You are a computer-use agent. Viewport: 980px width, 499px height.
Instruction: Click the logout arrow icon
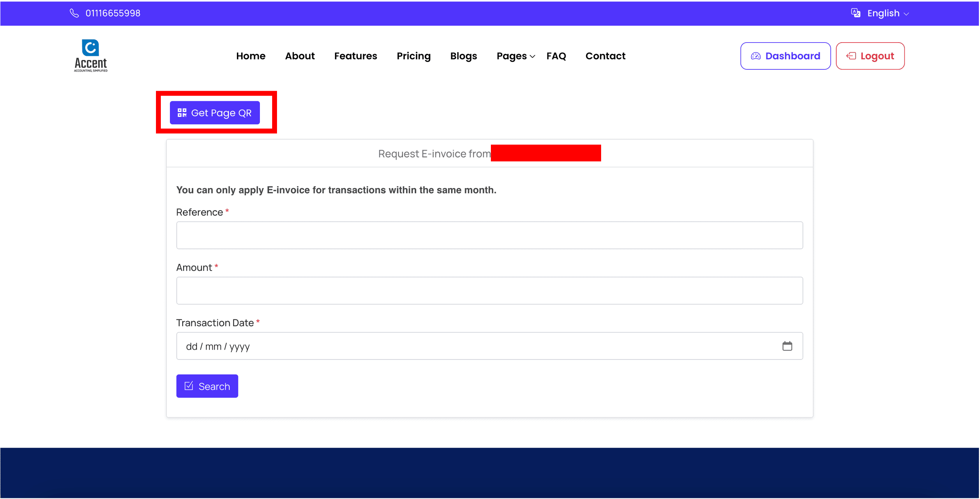[x=851, y=56]
